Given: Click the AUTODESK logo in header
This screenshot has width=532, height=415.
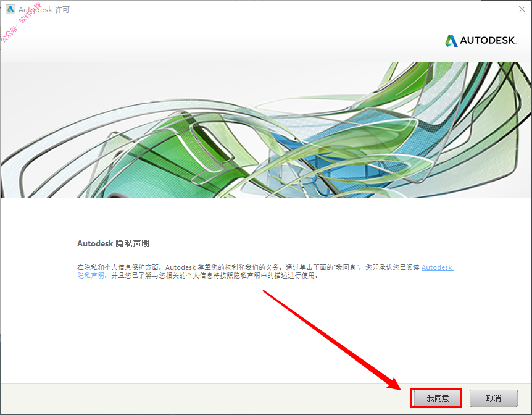Looking at the screenshot, I should point(480,40).
